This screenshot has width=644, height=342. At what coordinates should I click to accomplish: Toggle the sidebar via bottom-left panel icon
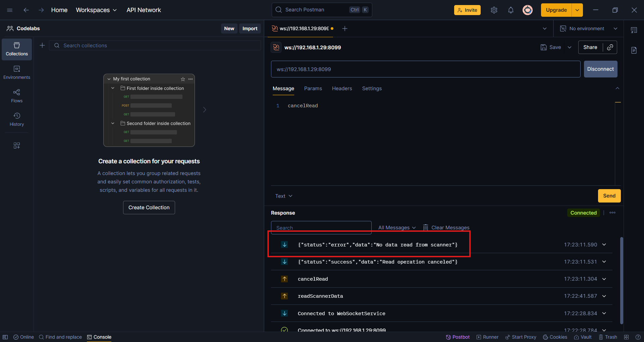5,337
